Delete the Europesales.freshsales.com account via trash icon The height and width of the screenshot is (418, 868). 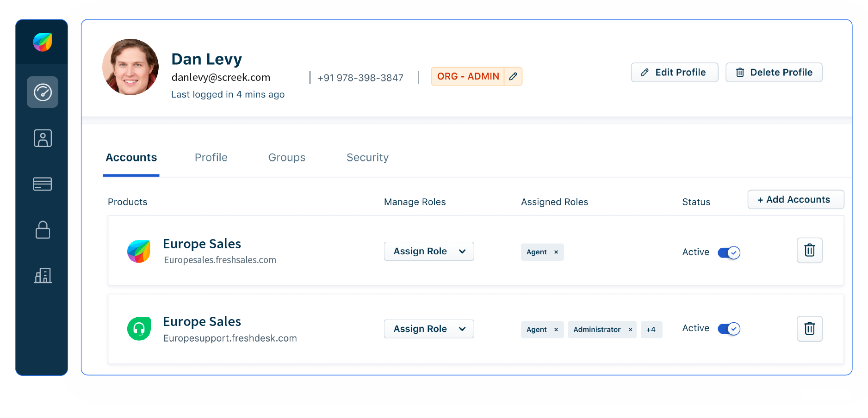point(809,250)
